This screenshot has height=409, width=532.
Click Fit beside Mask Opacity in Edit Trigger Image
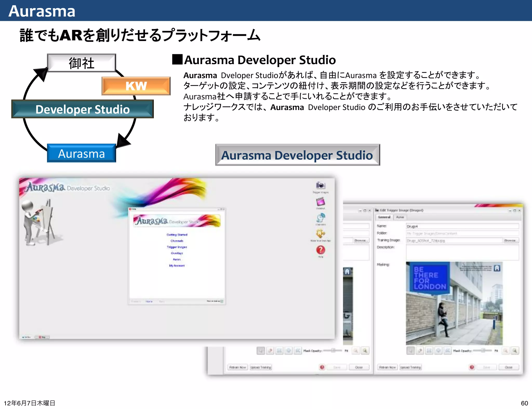496,351
